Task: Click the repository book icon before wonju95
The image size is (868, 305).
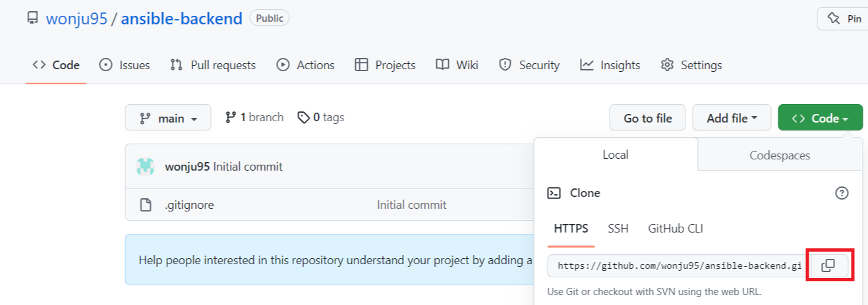Action: click(x=32, y=18)
